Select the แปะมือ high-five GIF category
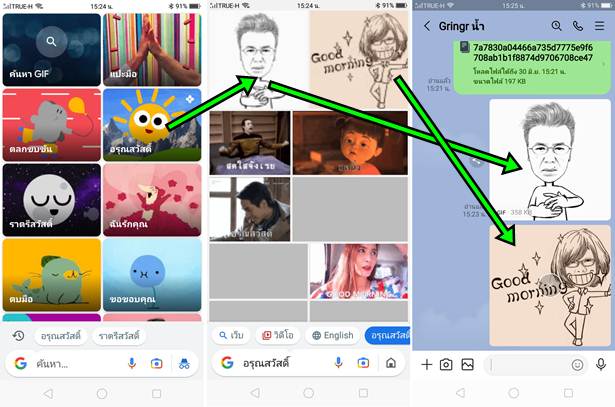The width and height of the screenshot is (615, 407). click(152, 50)
